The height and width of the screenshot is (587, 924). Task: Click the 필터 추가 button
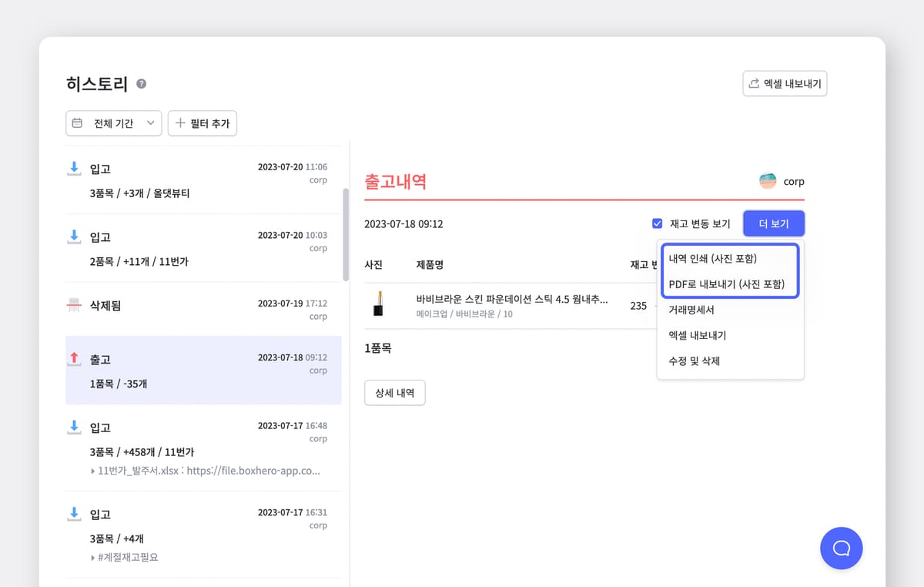pyautogui.click(x=203, y=123)
